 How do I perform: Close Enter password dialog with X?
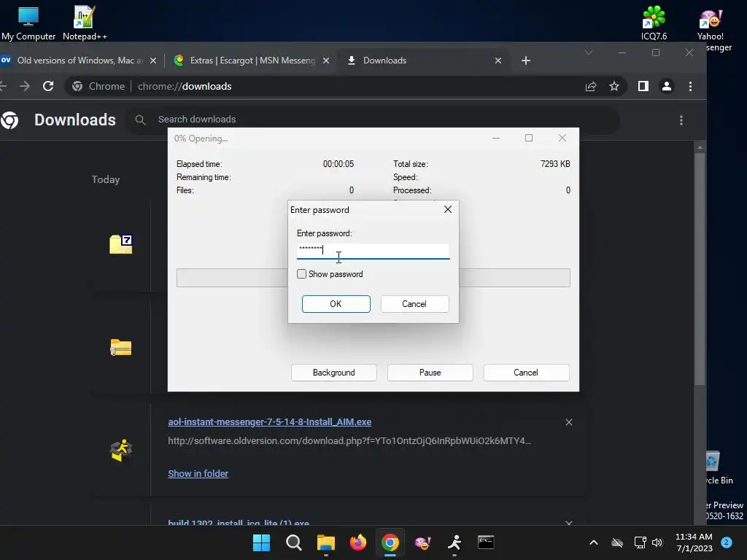coord(448,209)
